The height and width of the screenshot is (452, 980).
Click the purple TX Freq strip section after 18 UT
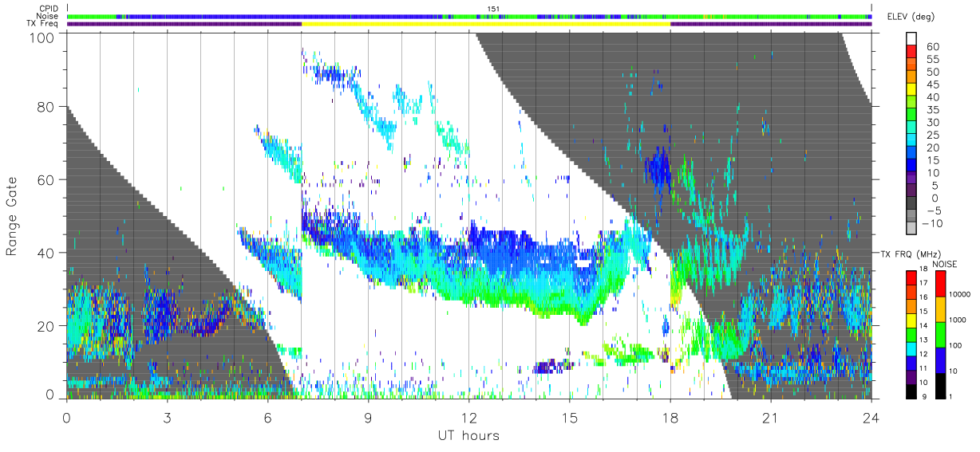[771, 24]
